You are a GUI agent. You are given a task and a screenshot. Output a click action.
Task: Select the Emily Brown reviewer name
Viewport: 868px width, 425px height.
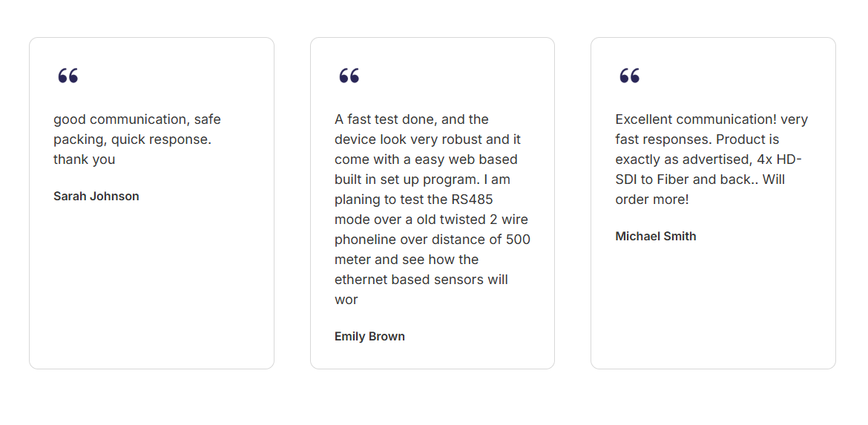click(369, 337)
